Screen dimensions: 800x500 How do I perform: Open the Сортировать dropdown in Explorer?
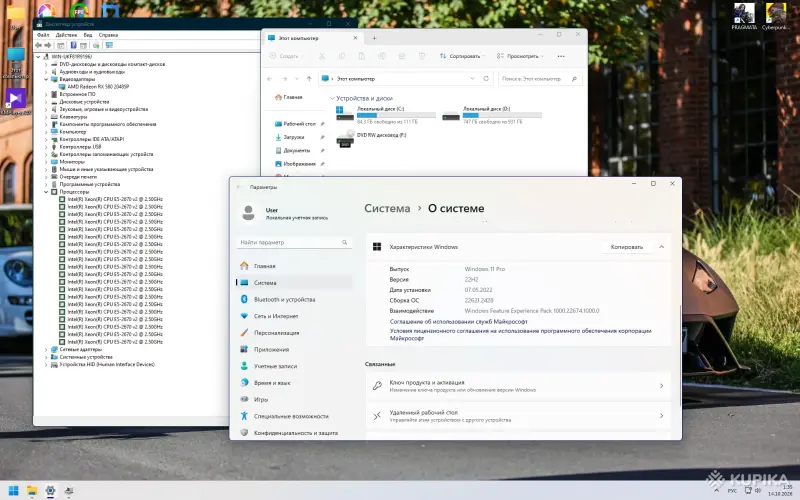462,56
